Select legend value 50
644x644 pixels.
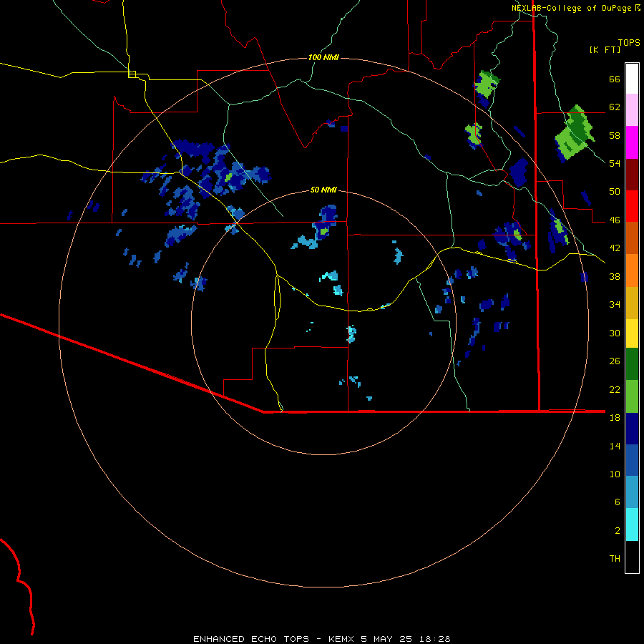(615, 192)
